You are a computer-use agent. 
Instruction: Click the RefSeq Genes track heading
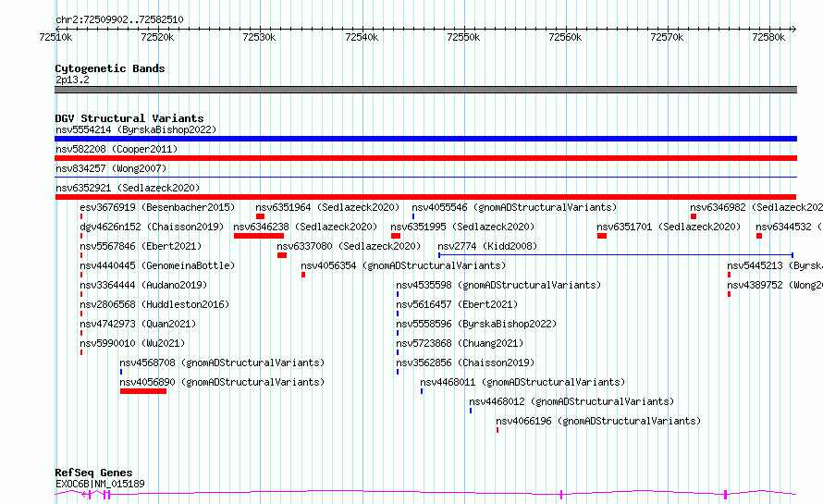click(x=93, y=473)
